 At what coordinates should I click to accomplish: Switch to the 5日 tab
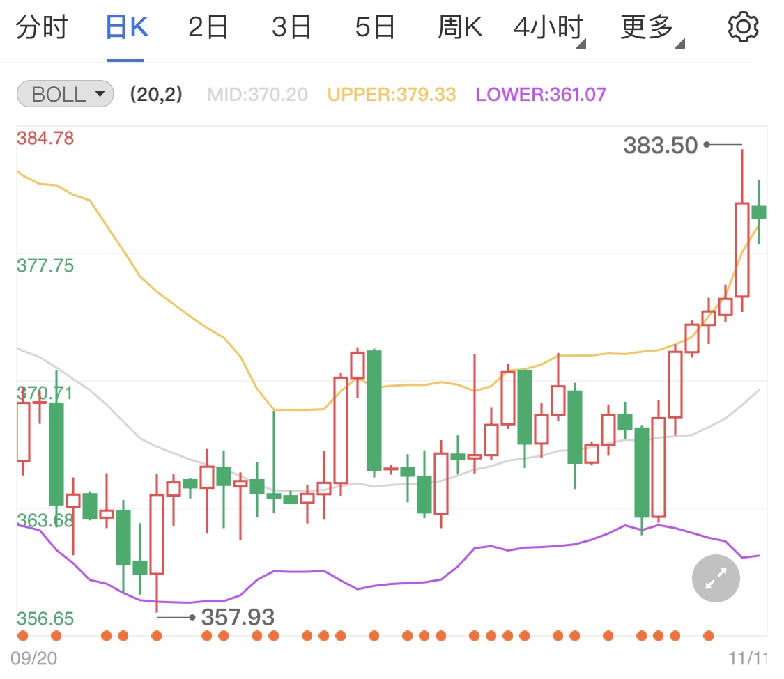(375, 27)
